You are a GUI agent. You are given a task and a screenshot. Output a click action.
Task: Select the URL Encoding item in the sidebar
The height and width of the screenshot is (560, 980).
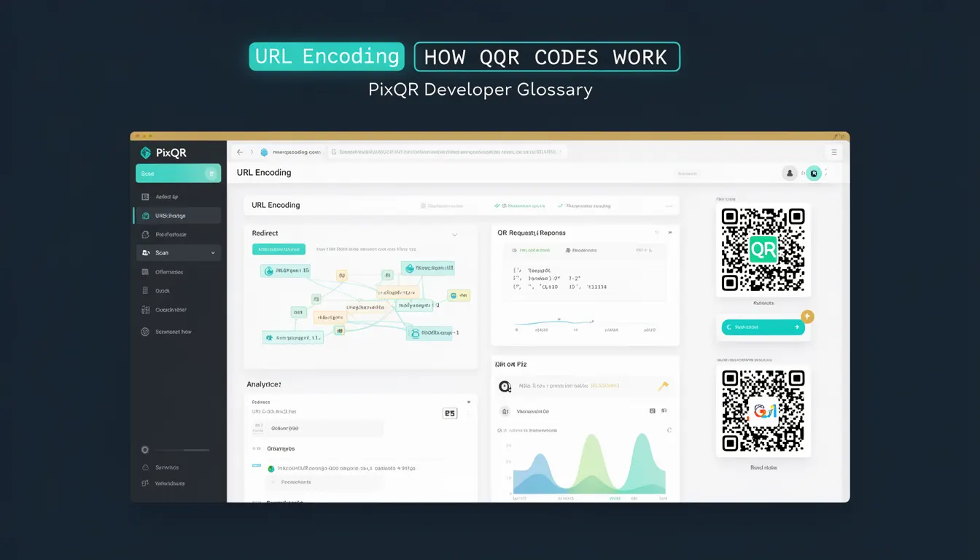click(177, 215)
